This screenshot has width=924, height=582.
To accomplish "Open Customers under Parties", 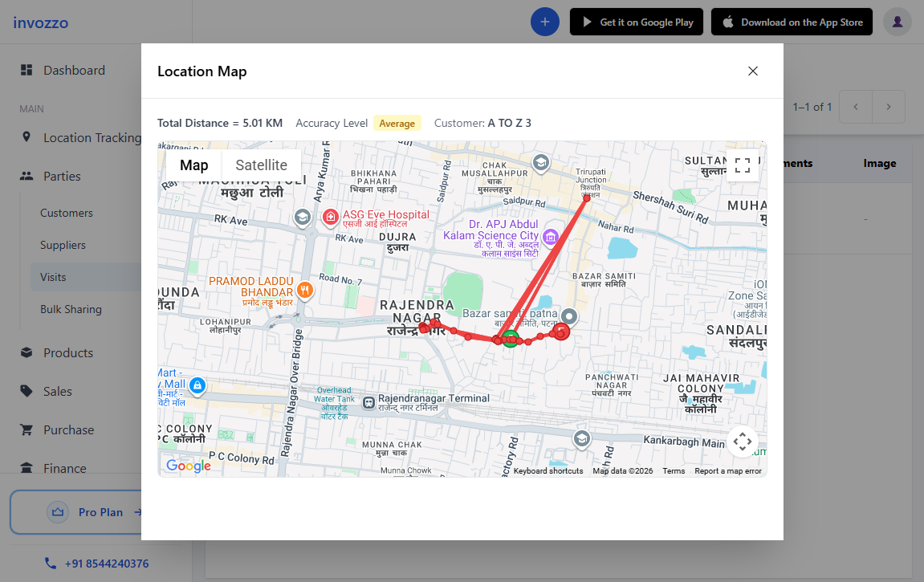I will coord(67,214).
